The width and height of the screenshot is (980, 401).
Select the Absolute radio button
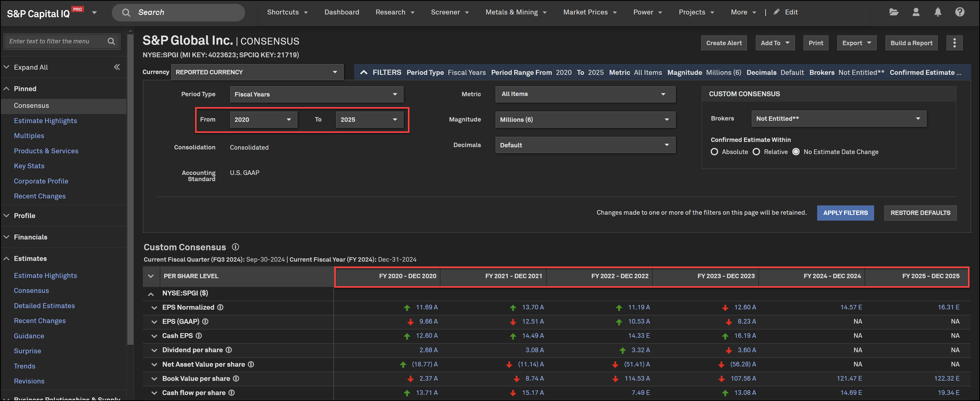pyautogui.click(x=714, y=152)
